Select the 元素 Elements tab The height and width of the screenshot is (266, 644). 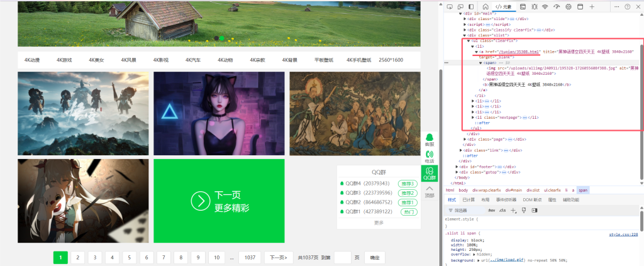[x=505, y=6]
